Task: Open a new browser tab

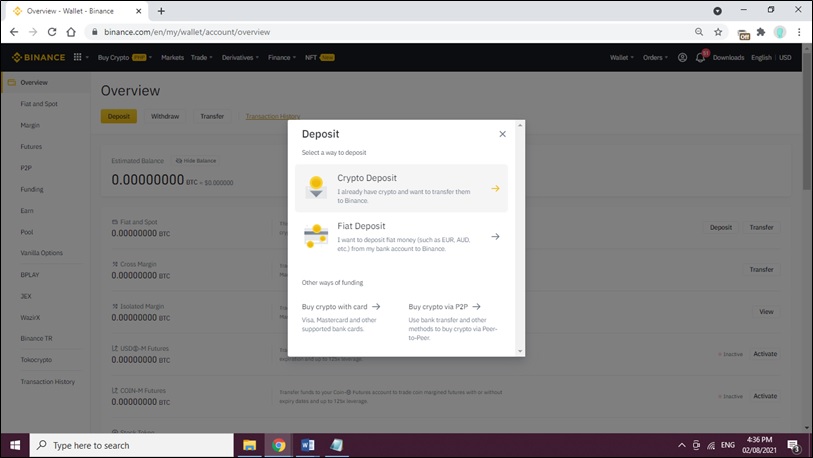Action: click(x=161, y=11)
